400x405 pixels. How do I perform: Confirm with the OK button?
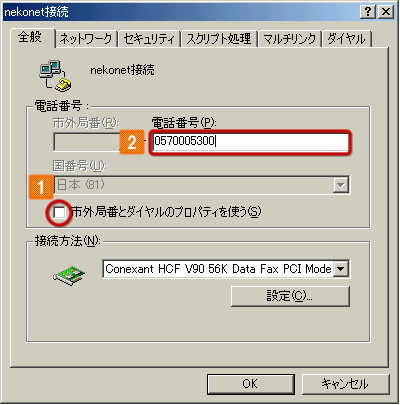click(250, 384)
